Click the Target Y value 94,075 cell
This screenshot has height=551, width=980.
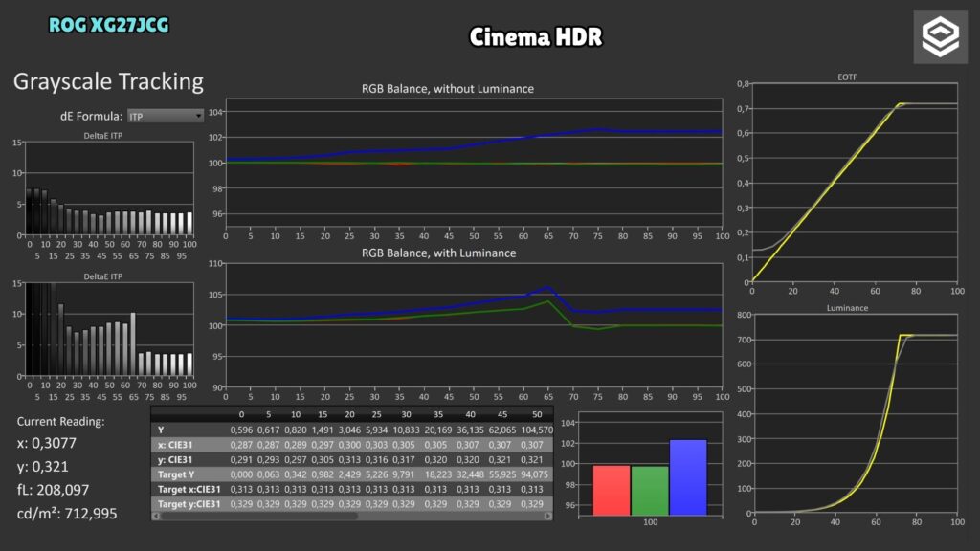coord(534,474)
